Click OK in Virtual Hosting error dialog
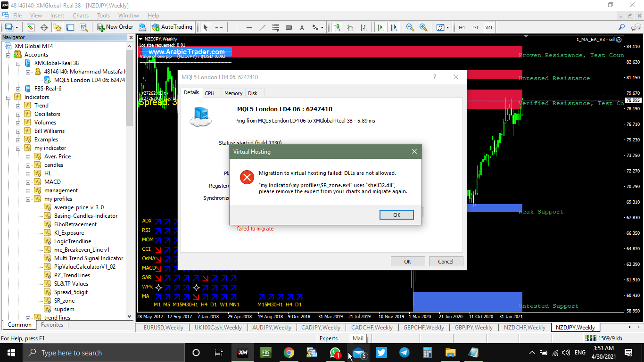Screen dimensions: 644x362 (x=396, y=214)
